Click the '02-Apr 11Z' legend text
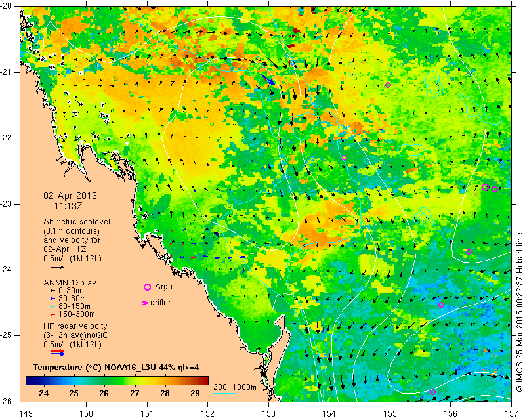Viewport: 525px width, 420px height. [x=64, y=249]
